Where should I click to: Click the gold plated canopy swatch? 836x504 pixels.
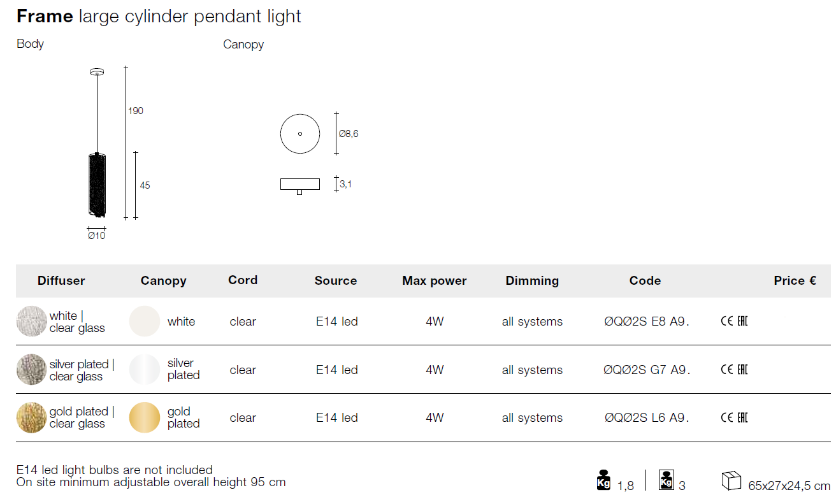pos(145,418)
